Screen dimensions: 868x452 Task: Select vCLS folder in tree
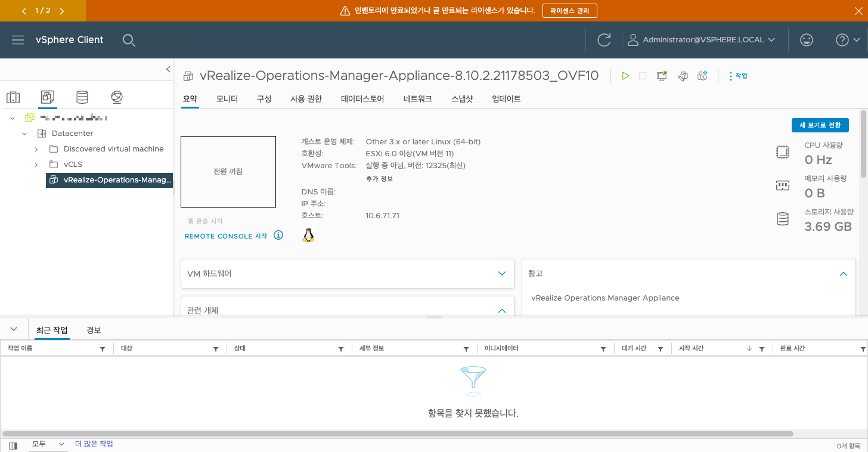(x=72, y=165)
